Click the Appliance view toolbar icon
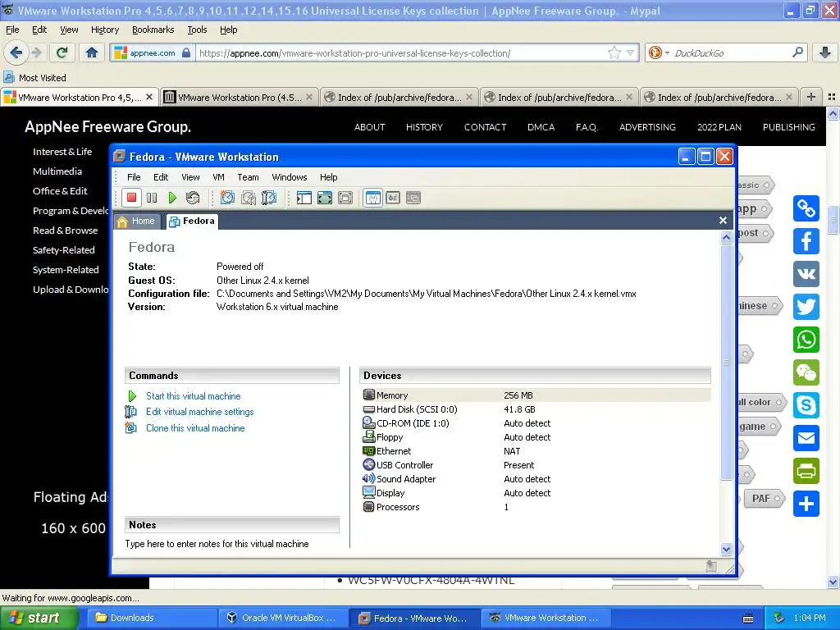 (393, 198)
